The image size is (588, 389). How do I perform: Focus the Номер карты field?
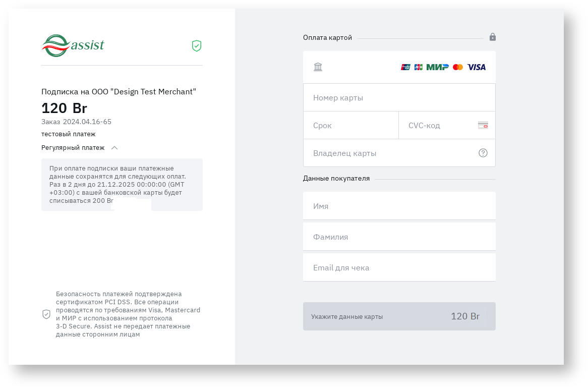(x=393, y=98)
